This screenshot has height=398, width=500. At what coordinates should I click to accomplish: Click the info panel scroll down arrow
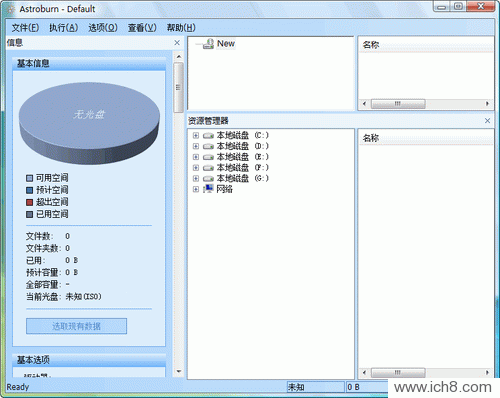179,371
